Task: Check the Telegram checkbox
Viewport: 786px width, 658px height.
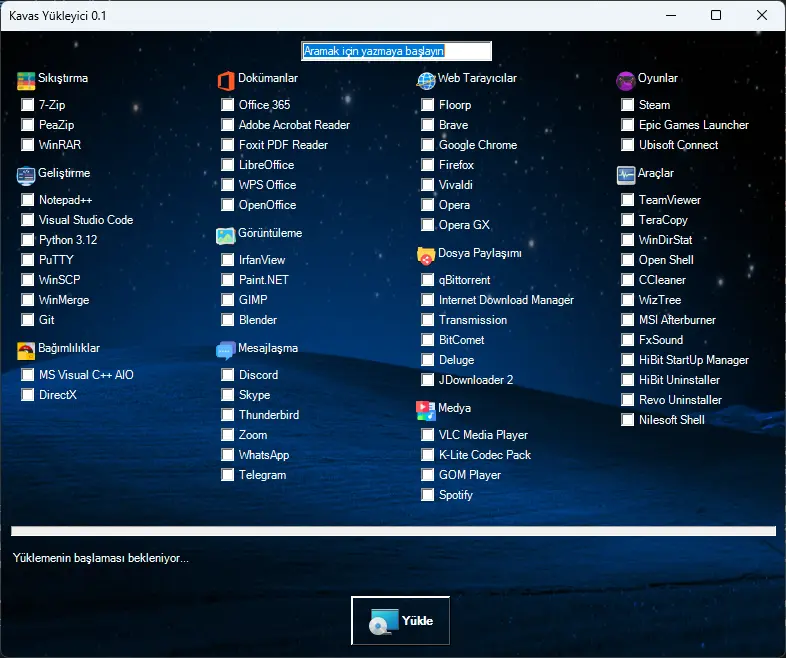Action: (228, 475)
